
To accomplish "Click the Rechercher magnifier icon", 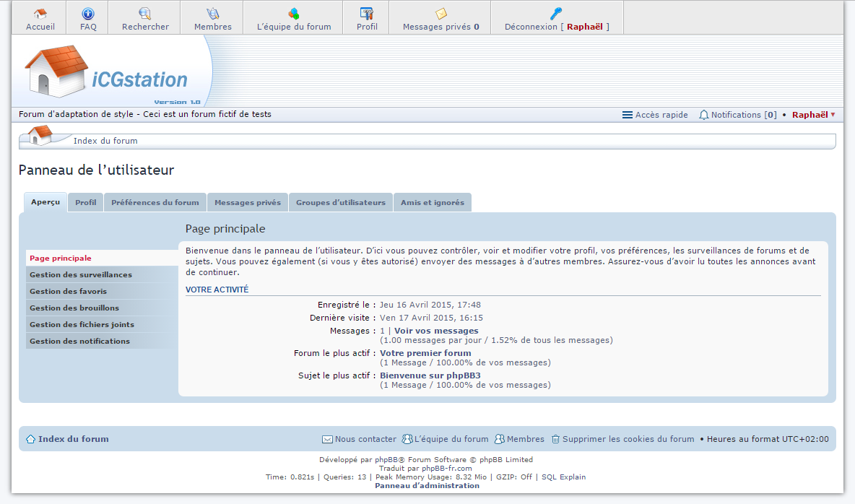I will point(145,14).
